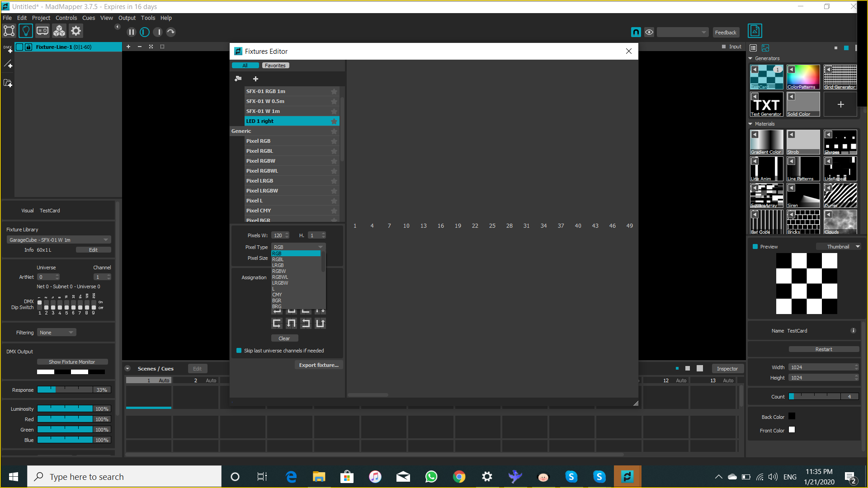Click the Clear button in Fixtures Editor
The height and width of the screenshot is (488, 868).
coord(284,338)
